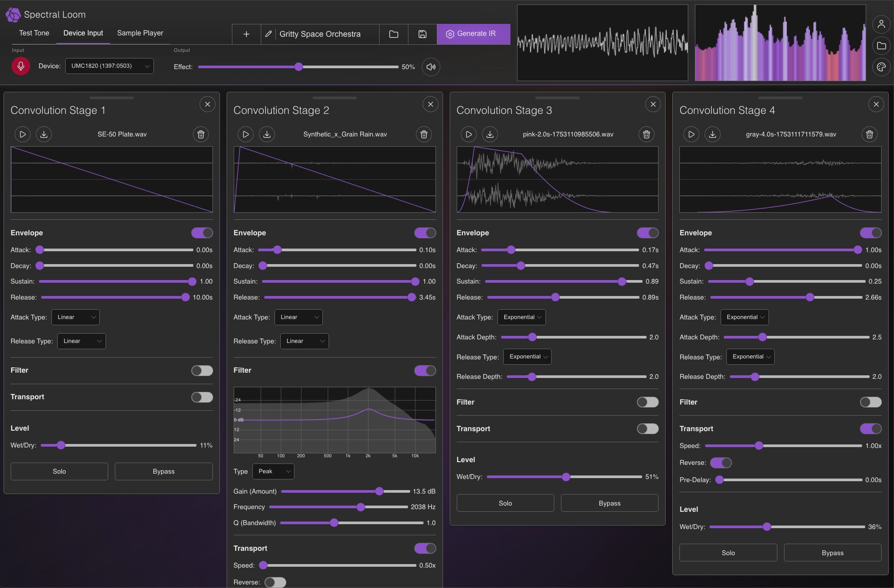Disable the Envelope toggle in Stage 3
The image size is (894, 588).
click(x=647, y=233)
